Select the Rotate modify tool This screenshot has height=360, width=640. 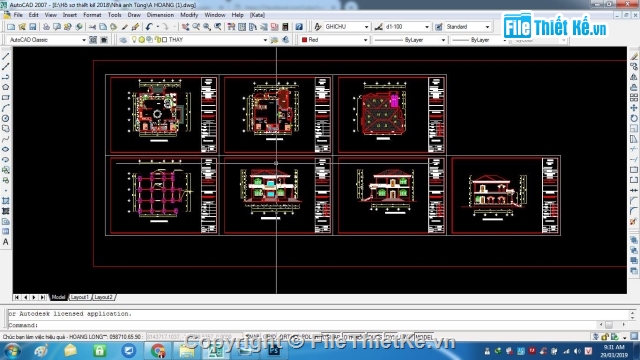pos(634,118)
